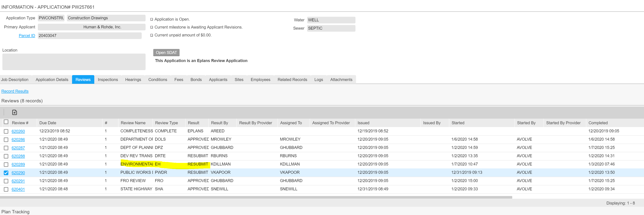
Task: Open the Parcel ID link
Action: pyautogui.click(x=27, y=36)
